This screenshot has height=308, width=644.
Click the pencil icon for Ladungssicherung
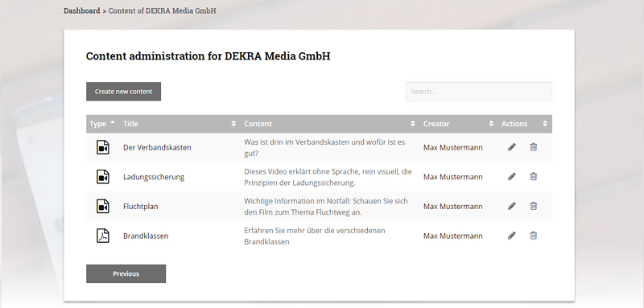click(x=511, y=176)
